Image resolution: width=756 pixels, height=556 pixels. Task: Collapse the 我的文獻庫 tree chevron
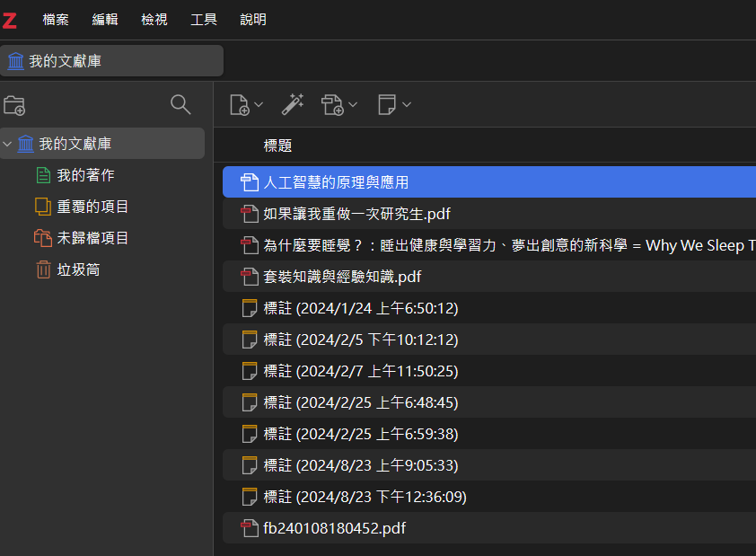tap(7, 144)
